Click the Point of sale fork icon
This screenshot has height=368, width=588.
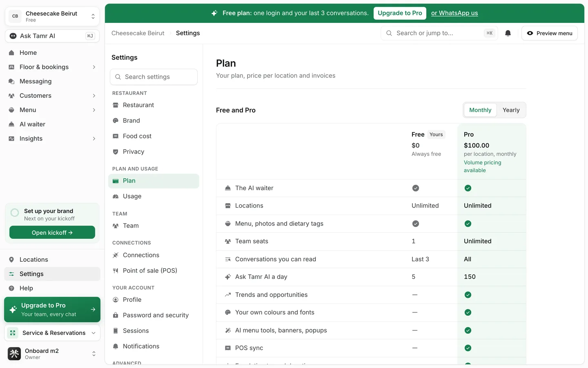116,271
